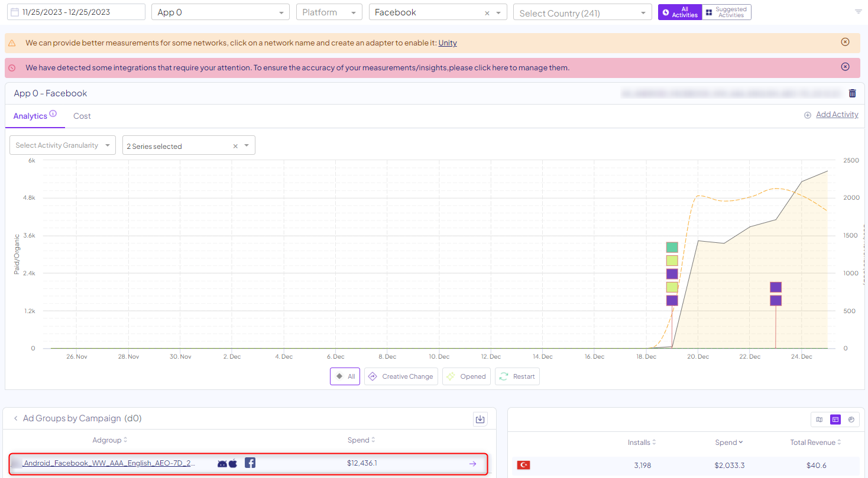
Task: Select the map view icon
Action: click(x=820, y=420)
